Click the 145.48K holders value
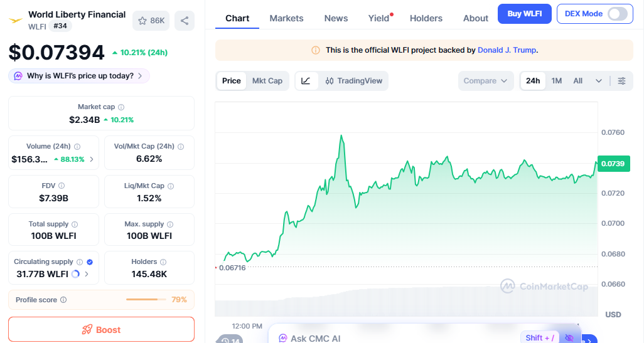644x343 pixels. point(149,274)
